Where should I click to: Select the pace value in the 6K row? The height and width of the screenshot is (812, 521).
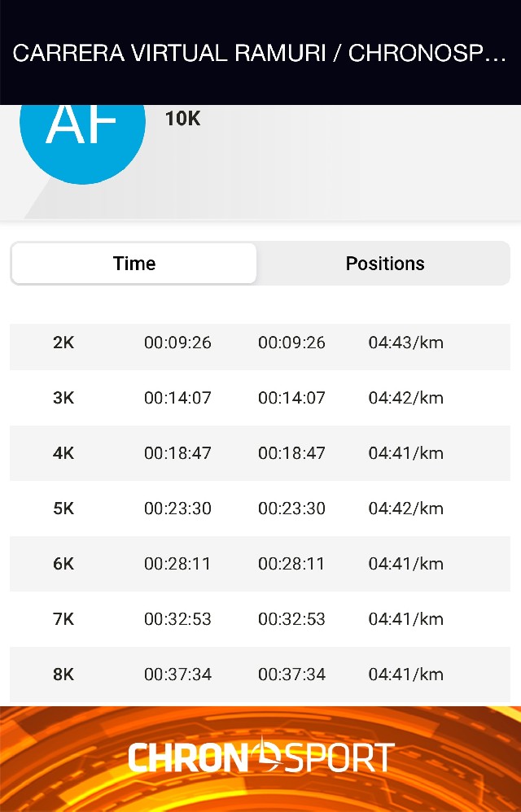pyautogui.click(x=405, y=564)
